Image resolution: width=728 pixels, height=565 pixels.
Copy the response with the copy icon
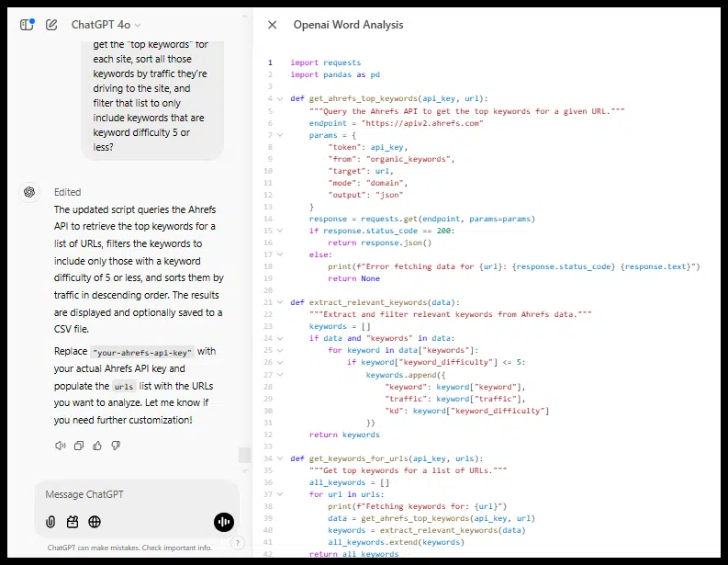[x=79, y=446]
